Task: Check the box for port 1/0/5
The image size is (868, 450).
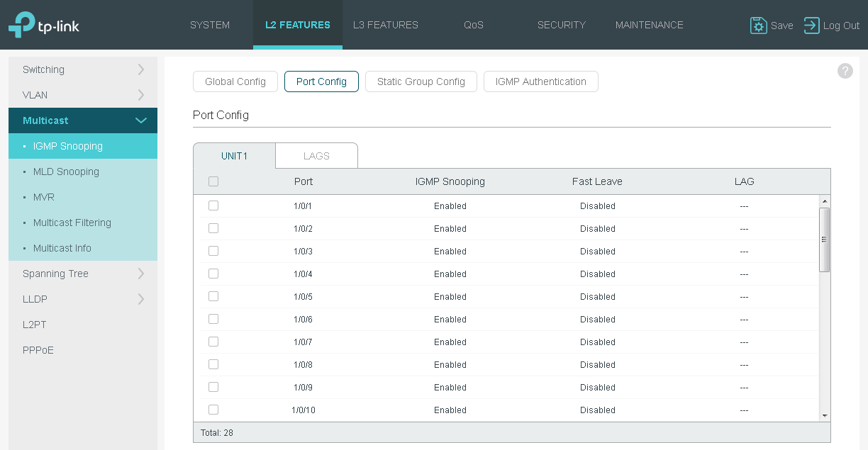Action: point(213,296)
